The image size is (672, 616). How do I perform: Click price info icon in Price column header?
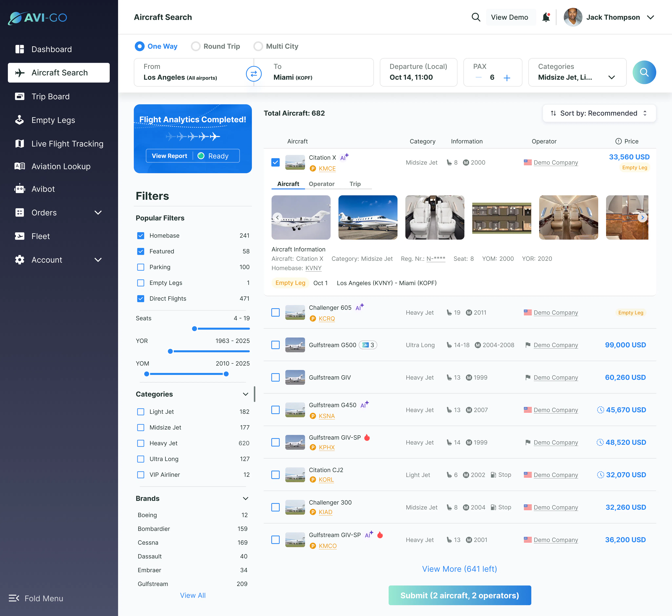click(x=618, y=141)
